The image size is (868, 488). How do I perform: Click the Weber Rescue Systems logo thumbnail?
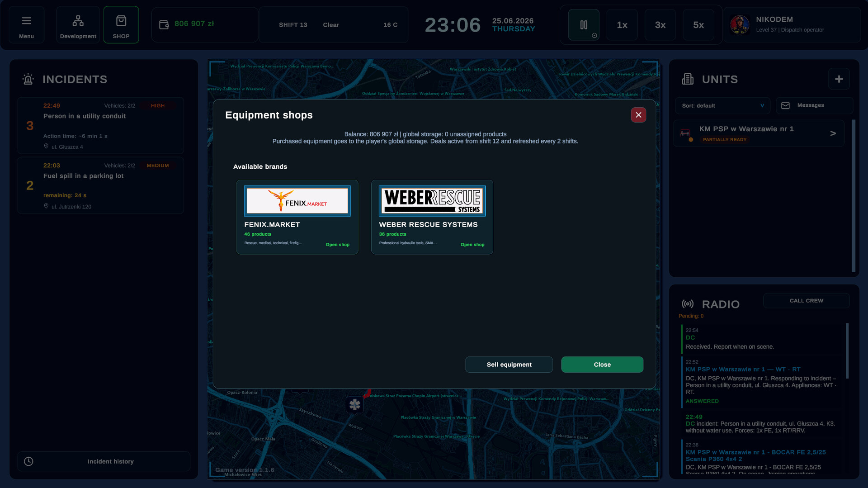(x=432, y=201)
